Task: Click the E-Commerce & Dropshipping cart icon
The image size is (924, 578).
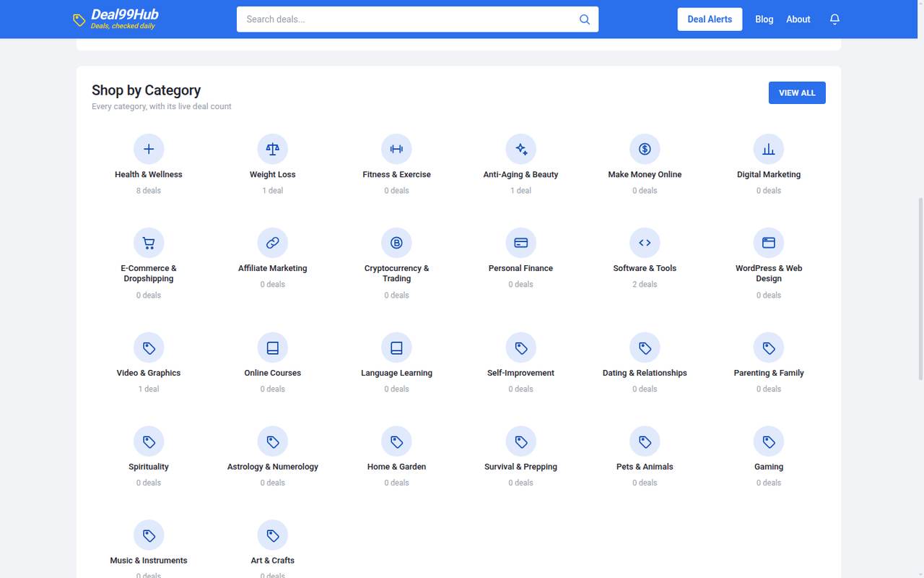Action: pos(149,243)
